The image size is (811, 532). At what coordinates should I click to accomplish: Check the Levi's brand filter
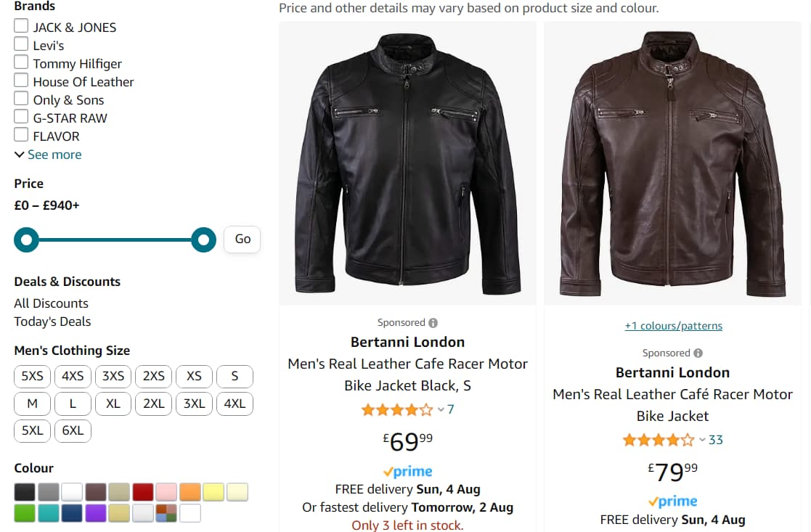coord(21,44)
